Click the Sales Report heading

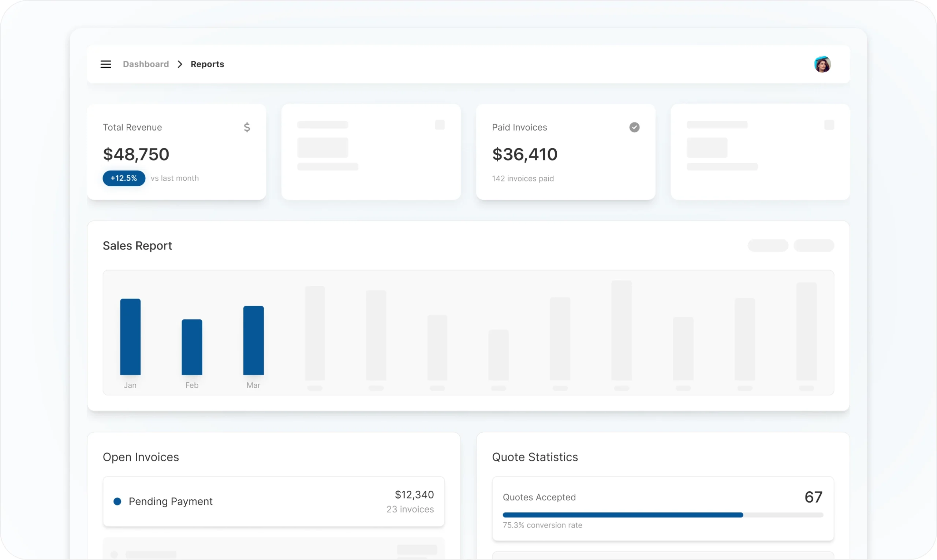tap(137, 246)
